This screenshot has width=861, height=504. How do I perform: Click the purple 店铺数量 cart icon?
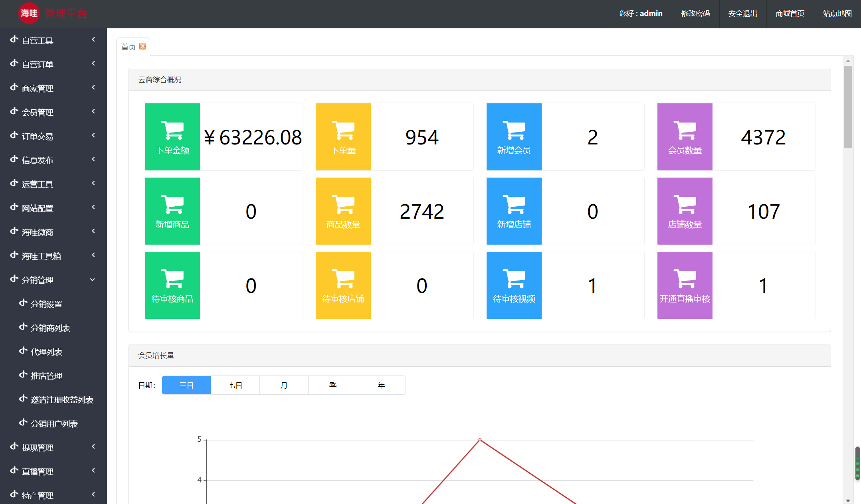685,204
